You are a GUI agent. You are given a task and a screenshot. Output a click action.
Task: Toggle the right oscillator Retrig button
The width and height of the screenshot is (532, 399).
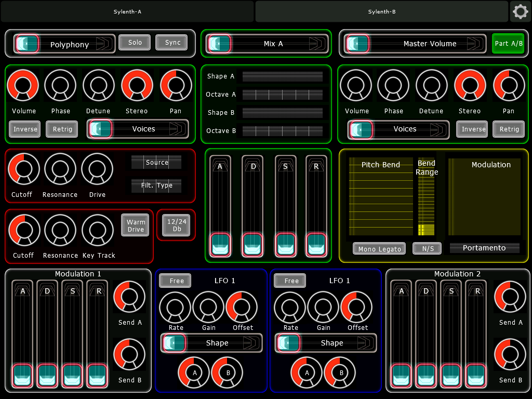(509, 129)
